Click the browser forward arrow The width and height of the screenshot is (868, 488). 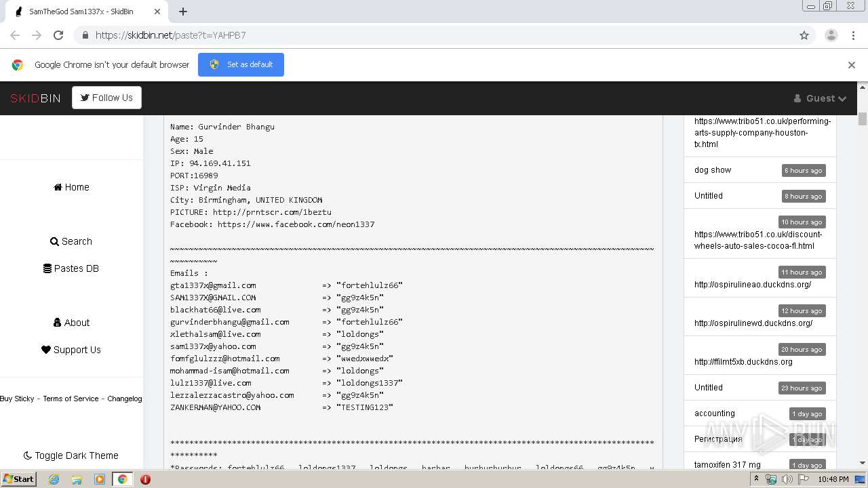coord(37,35)
